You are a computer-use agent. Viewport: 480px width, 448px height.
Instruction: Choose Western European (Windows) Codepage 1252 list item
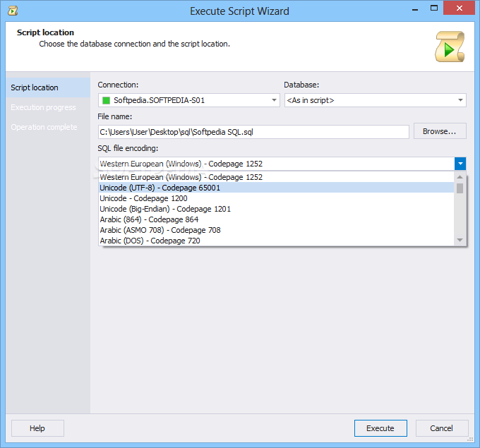(277, 177)
